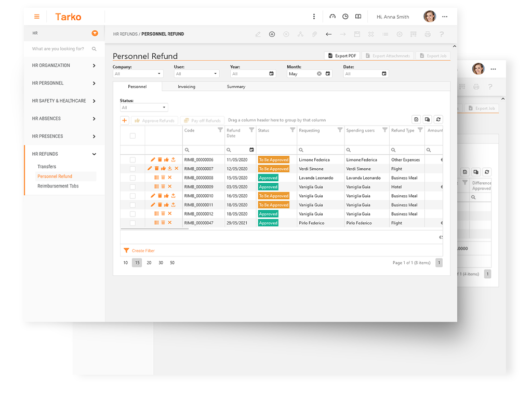The image size is (532, 405).
Task: Open the Company dropdown filter
Action: (x=138, y=74)
